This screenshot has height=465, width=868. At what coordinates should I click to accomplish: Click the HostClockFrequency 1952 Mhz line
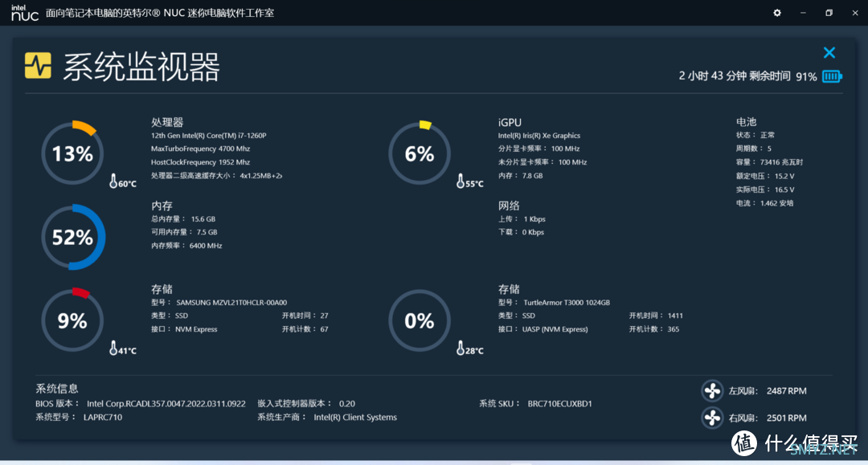(200, 162)
